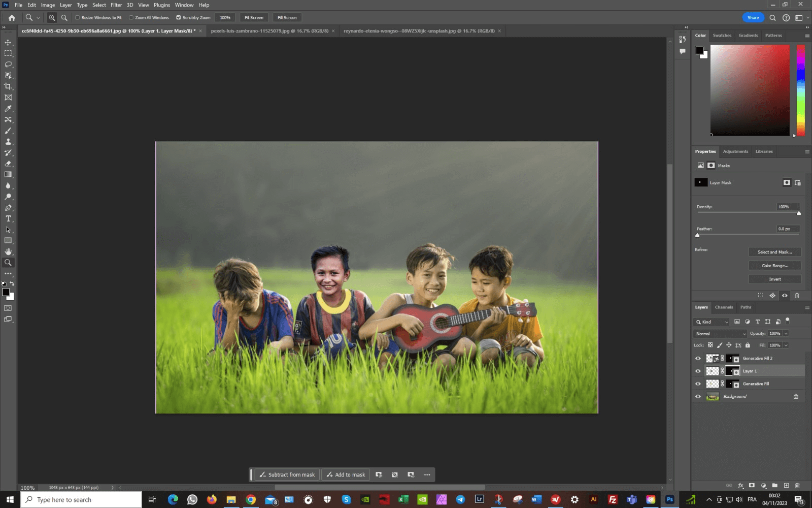Open the Select menu
Image resolution: width=812 pixels, height=508 pixels.
[x=99, y=5]
